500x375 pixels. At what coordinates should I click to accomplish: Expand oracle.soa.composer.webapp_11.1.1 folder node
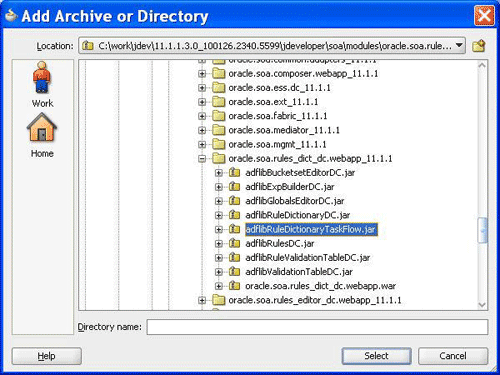pos(202,73)
